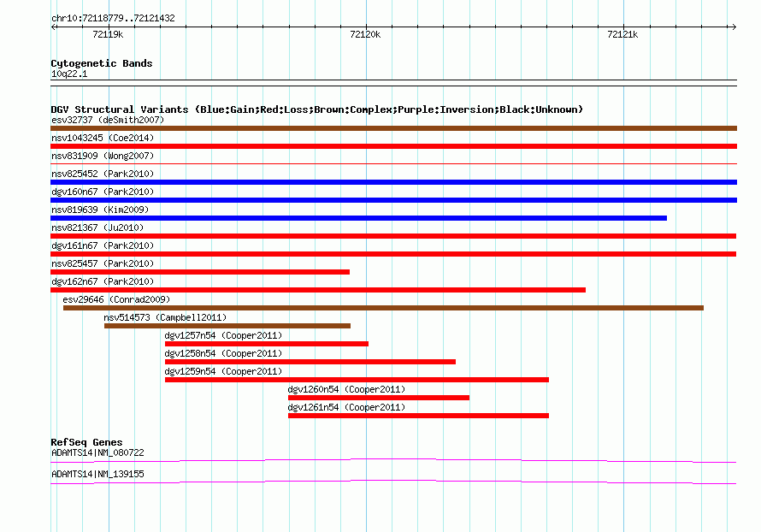This screenshot has width=761, height=532.
Task: Open nsv825457 (Park2010) label
Action: (x=103, y=263)
